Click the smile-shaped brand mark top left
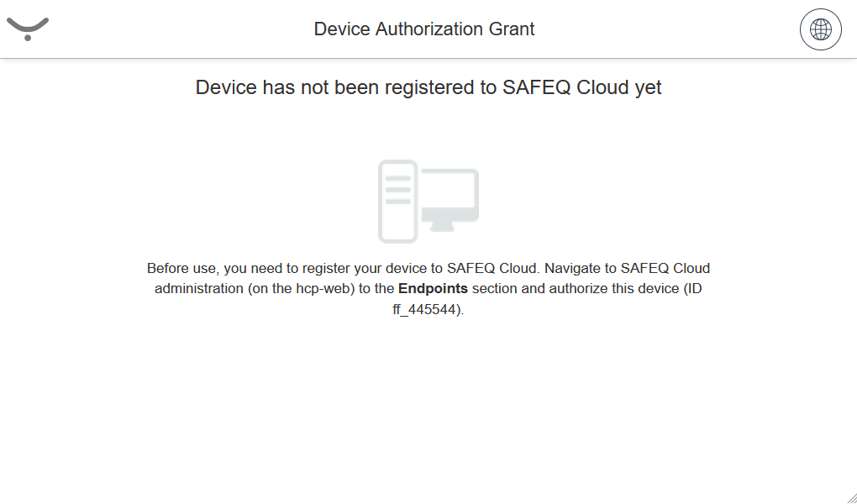The image size is (857, 504). coord(28,24)
